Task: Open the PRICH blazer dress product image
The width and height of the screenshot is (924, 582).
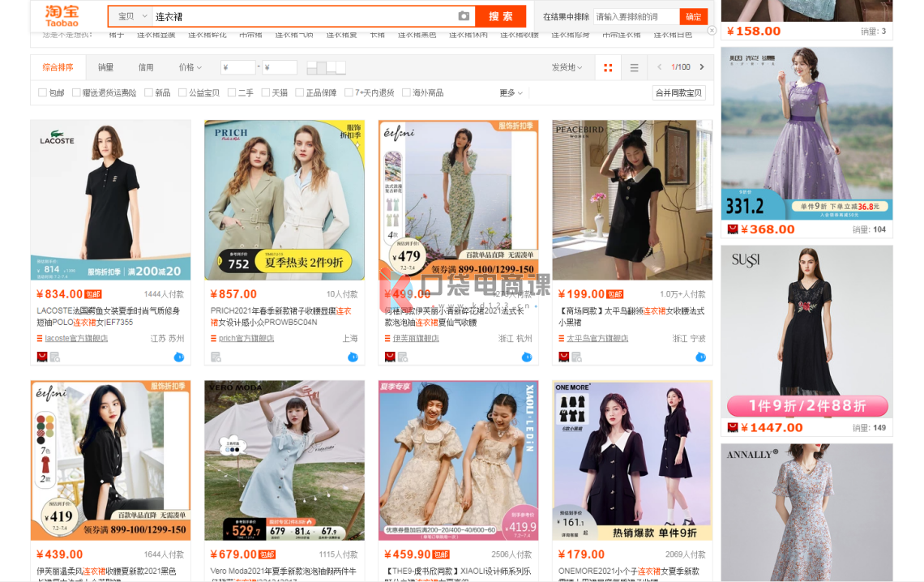Action: pyautogui.click(x=284, y=200)
